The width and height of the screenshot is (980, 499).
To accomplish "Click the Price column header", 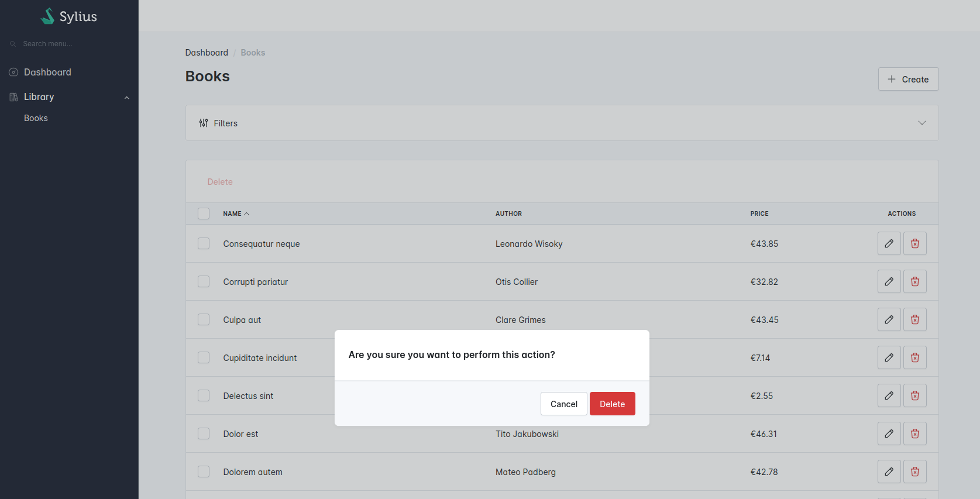I will pos(759,214).
